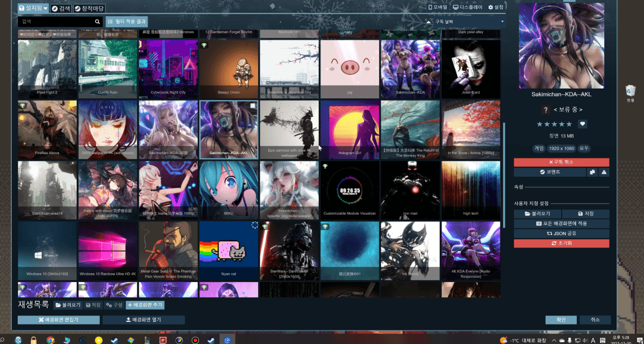Toggle sort direction arrow next to 구독 날짜

pos(429,22)
